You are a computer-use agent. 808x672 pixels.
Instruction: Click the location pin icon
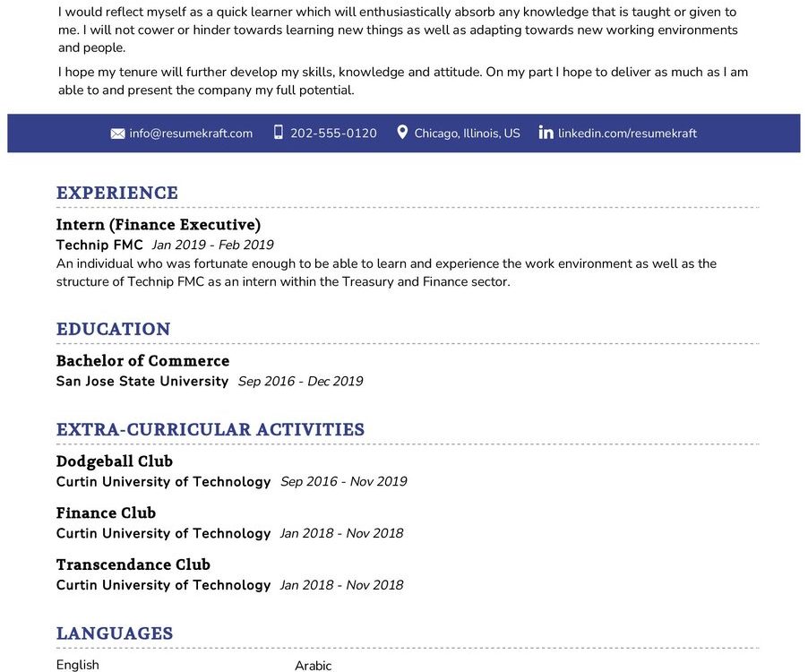pos(402,133)
